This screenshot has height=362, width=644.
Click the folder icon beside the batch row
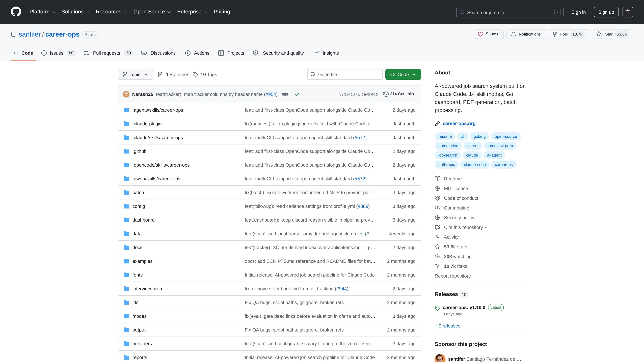126,192
